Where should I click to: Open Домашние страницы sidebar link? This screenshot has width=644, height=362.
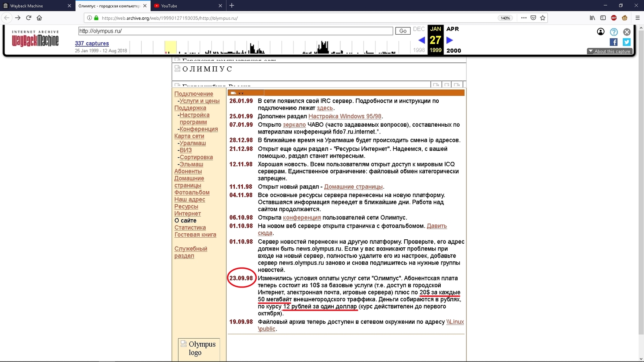tap(189, 182)
